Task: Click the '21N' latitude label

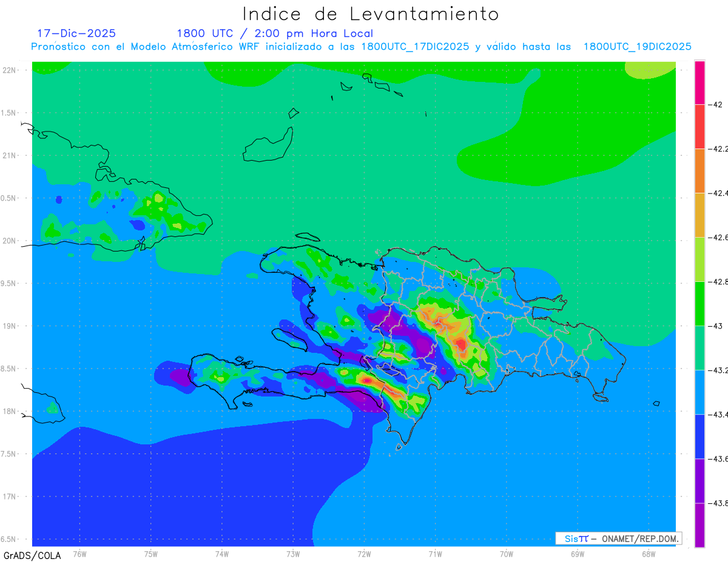Action: (10, 155)
